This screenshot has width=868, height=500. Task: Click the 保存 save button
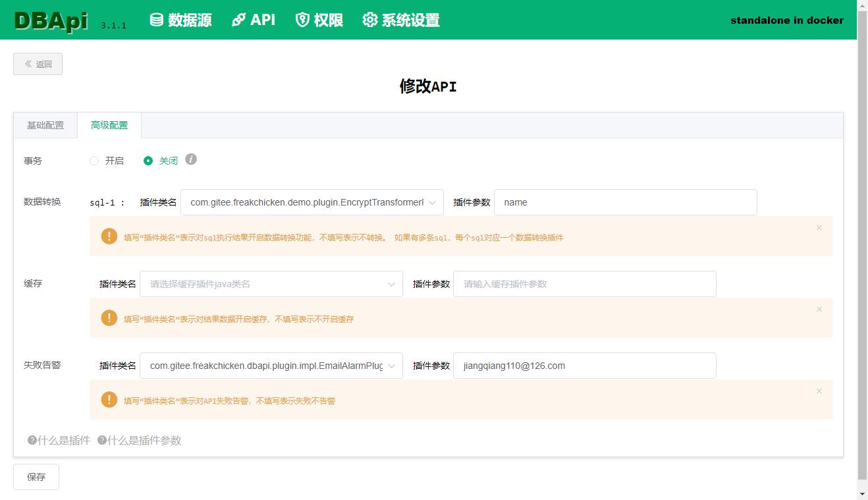tap(36, 476)
